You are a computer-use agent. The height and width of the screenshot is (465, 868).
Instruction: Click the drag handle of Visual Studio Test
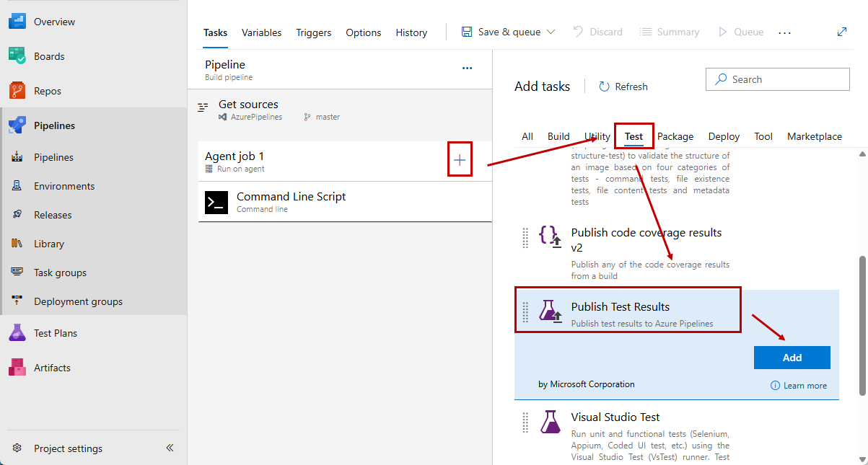[525, 422]
